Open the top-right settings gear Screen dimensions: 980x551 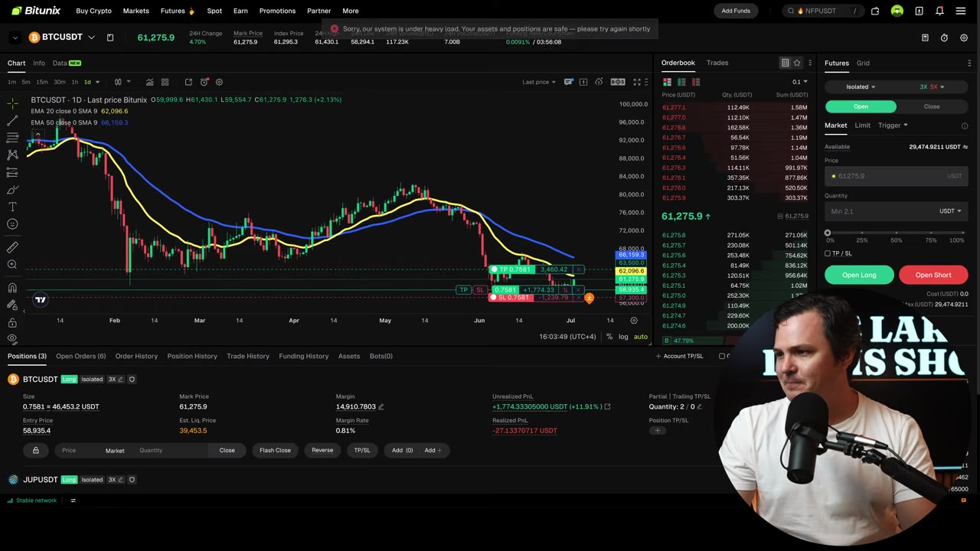pyautogui.click(x=964, y=37)
